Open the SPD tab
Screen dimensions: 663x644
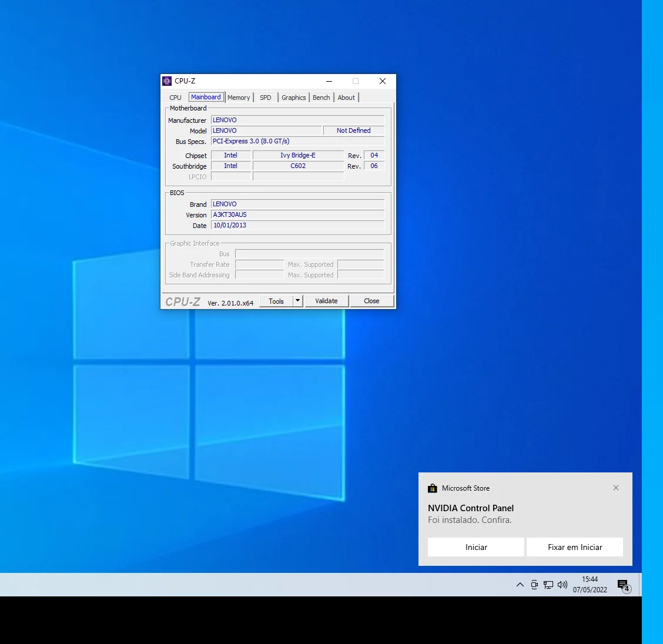tap(266, 98)
